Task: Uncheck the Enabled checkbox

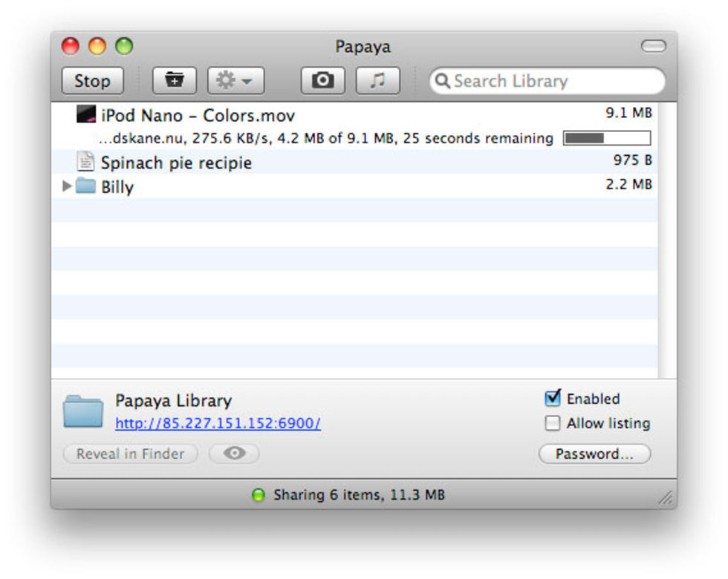Action: coord(553,399)
